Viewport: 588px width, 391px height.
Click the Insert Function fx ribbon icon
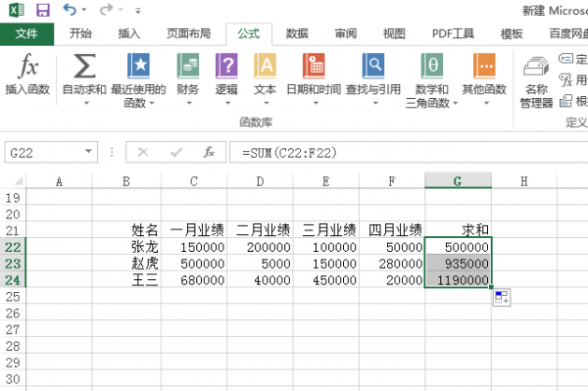coord(27,66)
